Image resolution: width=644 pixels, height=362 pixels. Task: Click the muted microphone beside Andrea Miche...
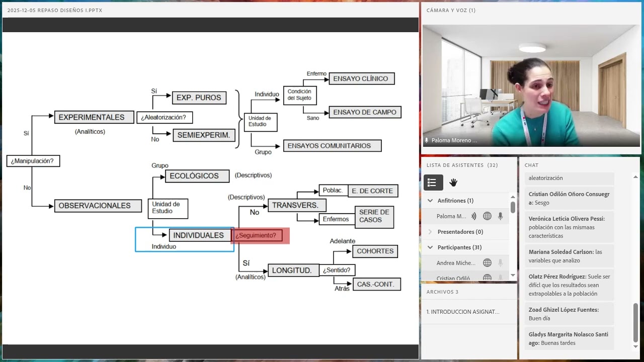pos(500,262)
